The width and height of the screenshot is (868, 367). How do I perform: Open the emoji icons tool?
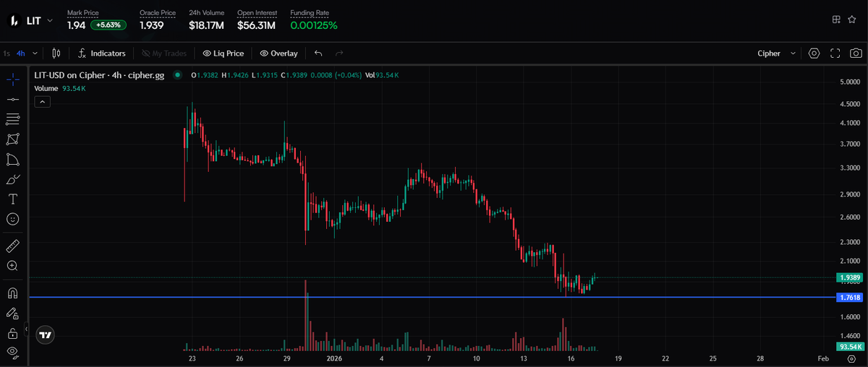pos(12,218)
